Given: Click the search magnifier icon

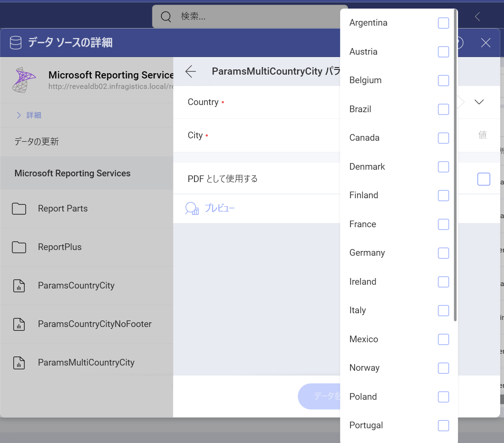Looking at the screenshot, I should tap(166, 16).
